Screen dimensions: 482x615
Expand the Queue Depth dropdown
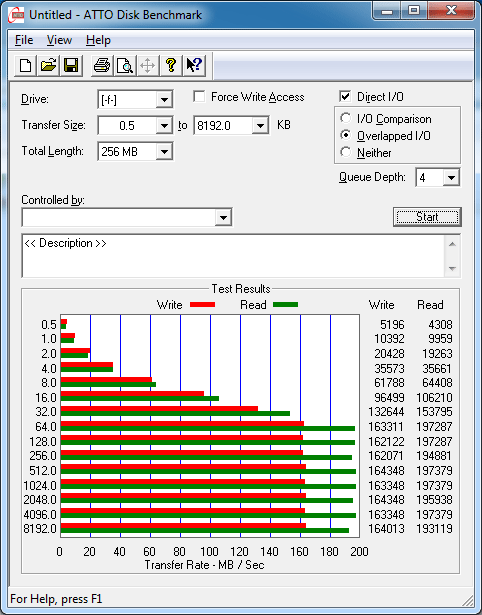pyautogui.click(x=451, y=178)
